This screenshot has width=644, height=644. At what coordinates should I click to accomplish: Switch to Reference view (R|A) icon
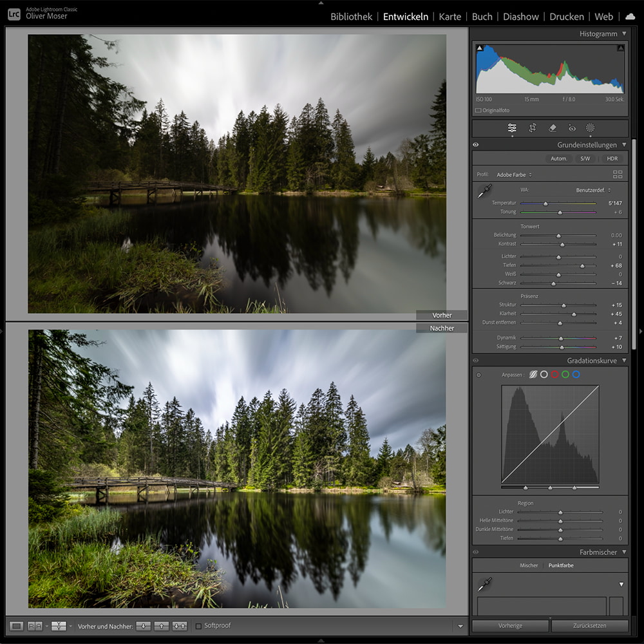(x=35, y=626)
